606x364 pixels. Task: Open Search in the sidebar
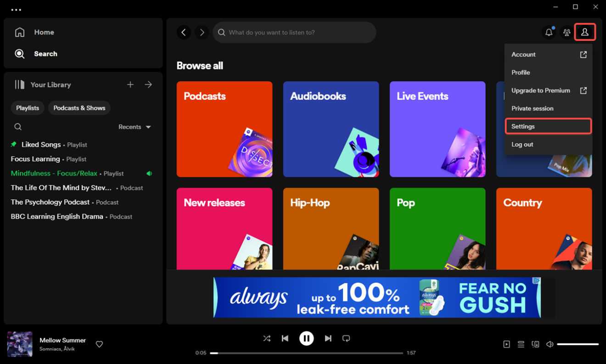coord(36,54)
